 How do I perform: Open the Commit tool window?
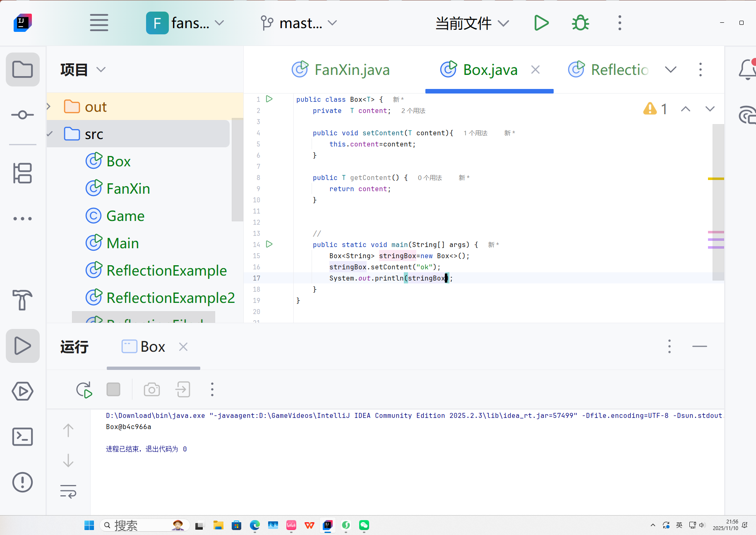click(23, 115)
